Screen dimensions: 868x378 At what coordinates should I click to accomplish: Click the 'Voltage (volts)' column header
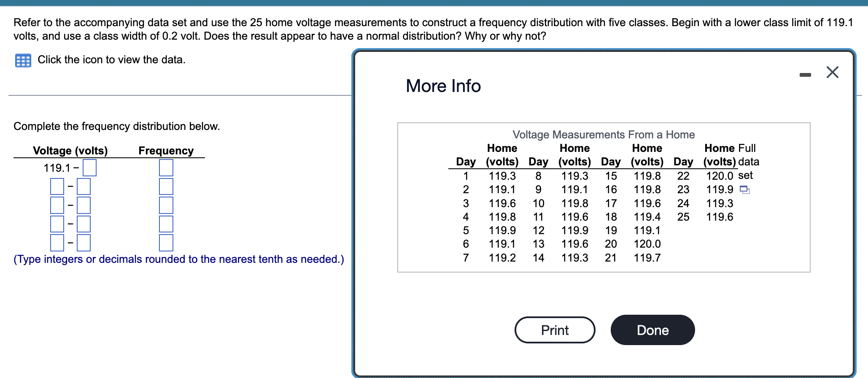[70, 151]
